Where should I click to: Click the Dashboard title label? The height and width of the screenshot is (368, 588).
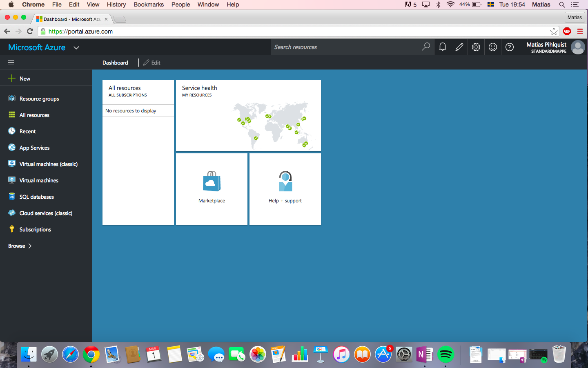point(115,63)
